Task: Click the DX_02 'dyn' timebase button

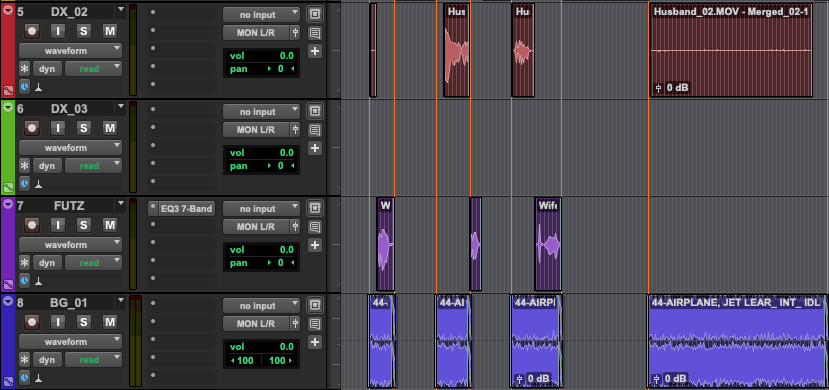Action: (47, 69)
